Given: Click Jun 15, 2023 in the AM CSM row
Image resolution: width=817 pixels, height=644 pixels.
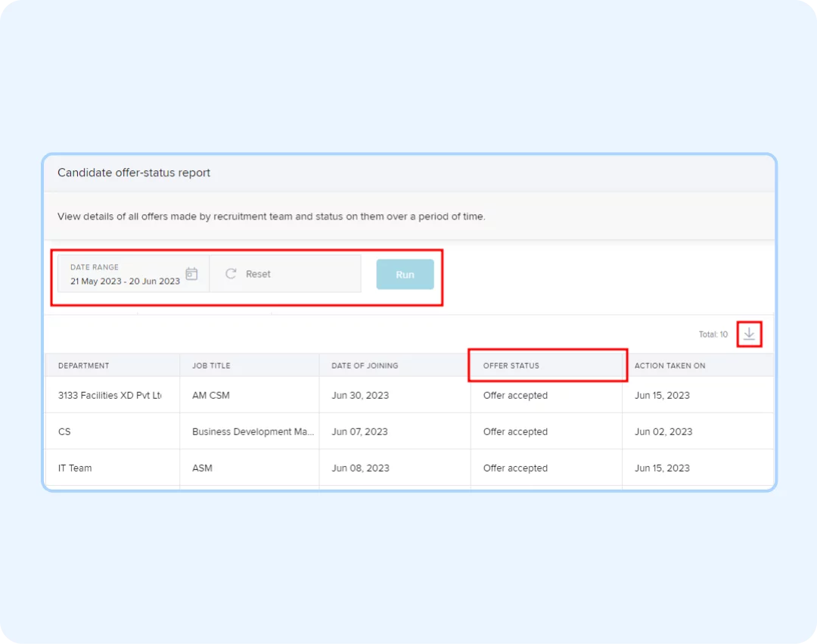Looking at the screenshot, I should pyautogui.click(x=662, y=396).
